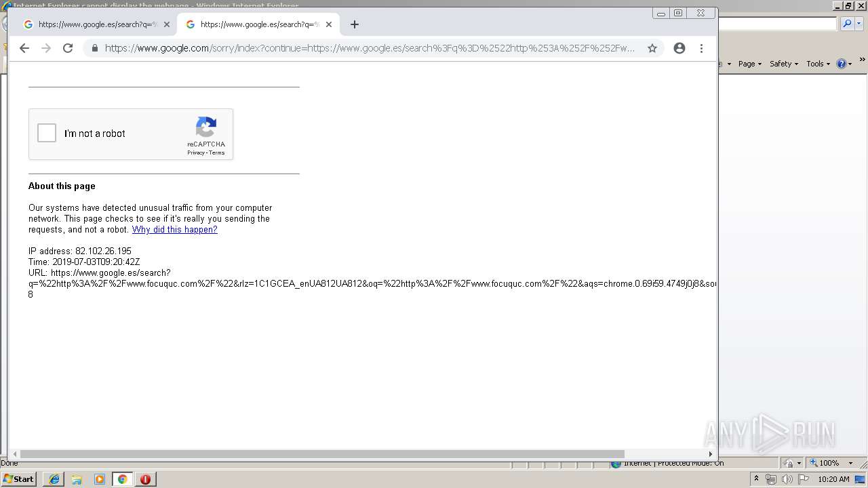Image resolution: width=868 pixels, height=488 pixels.
Task: Open the Why did this happen? link
Action: [x=175, y=229]
